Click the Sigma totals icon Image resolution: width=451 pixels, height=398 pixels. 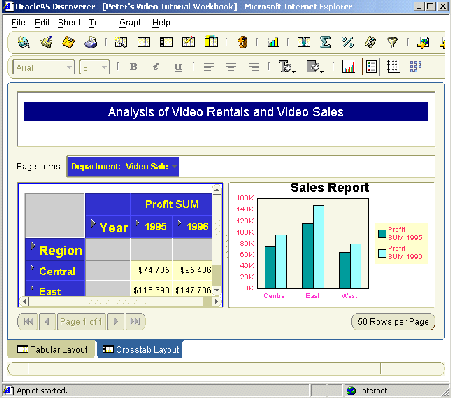coord(325,42)
